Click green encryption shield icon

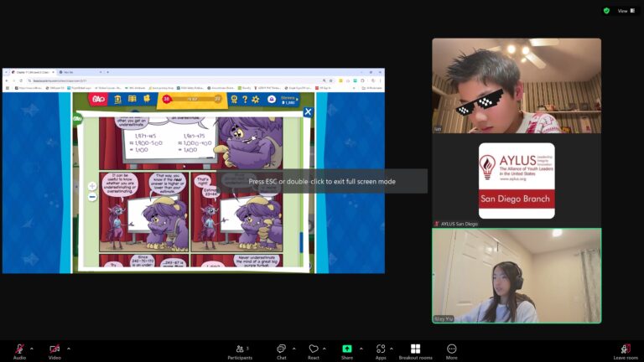(x=606, y=11)
